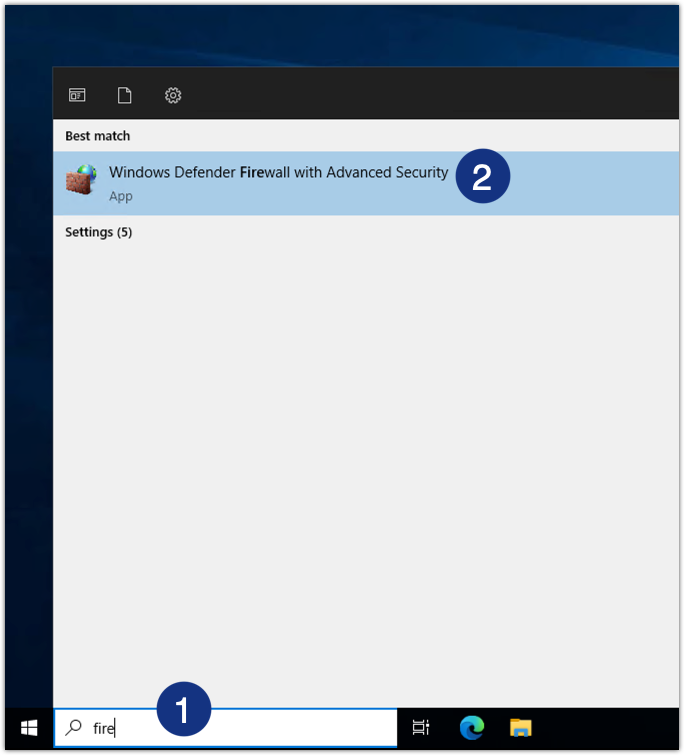684x755 pixels.
Task: Select the Apps filter icon
Action: tap(77, 95)
